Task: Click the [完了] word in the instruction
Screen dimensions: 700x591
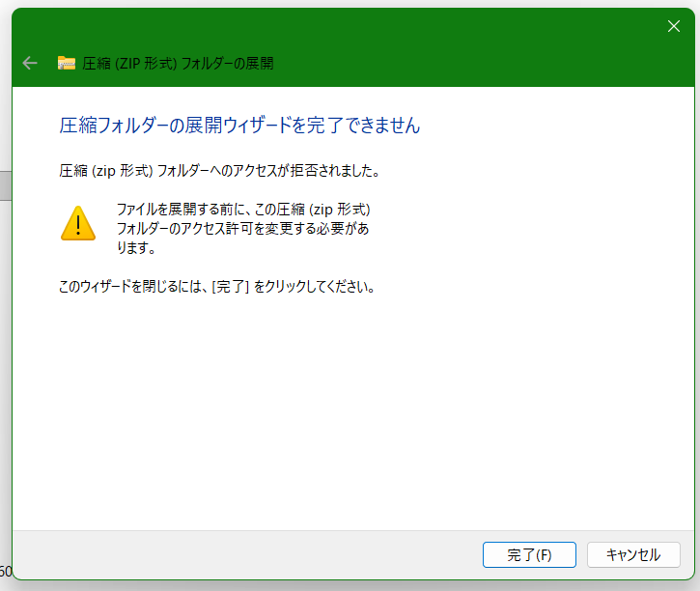Action: (x=230, y=286)
